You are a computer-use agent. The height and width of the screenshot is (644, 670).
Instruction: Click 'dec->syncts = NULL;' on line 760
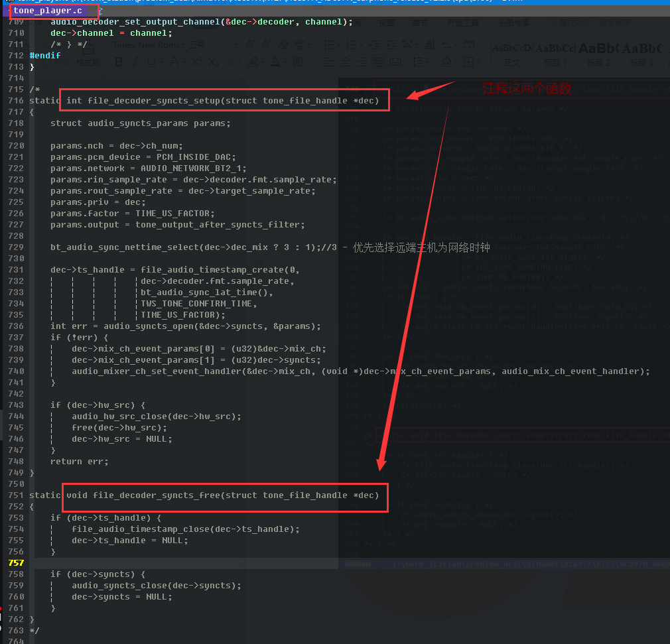[122, 597]
